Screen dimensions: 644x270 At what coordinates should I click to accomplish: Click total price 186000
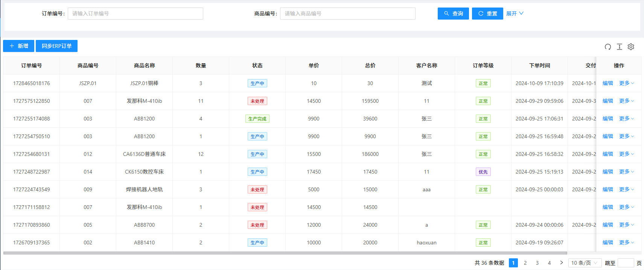click(370, 154)
